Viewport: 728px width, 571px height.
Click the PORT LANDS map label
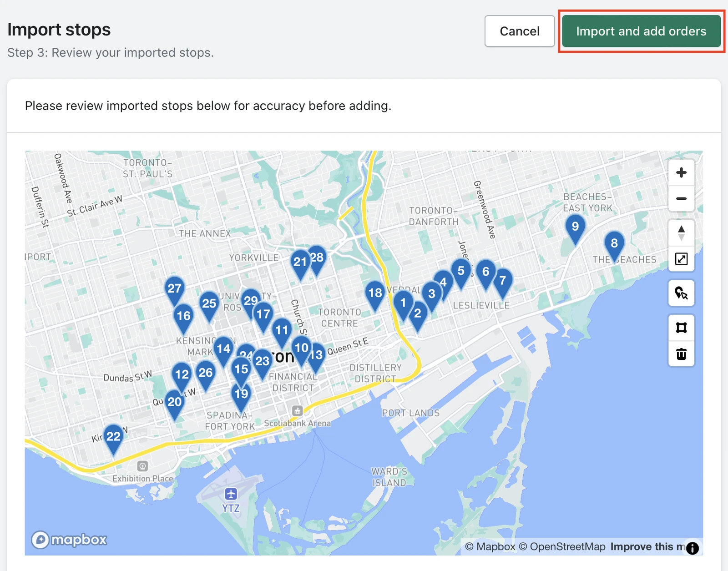(x=411, y=413)
